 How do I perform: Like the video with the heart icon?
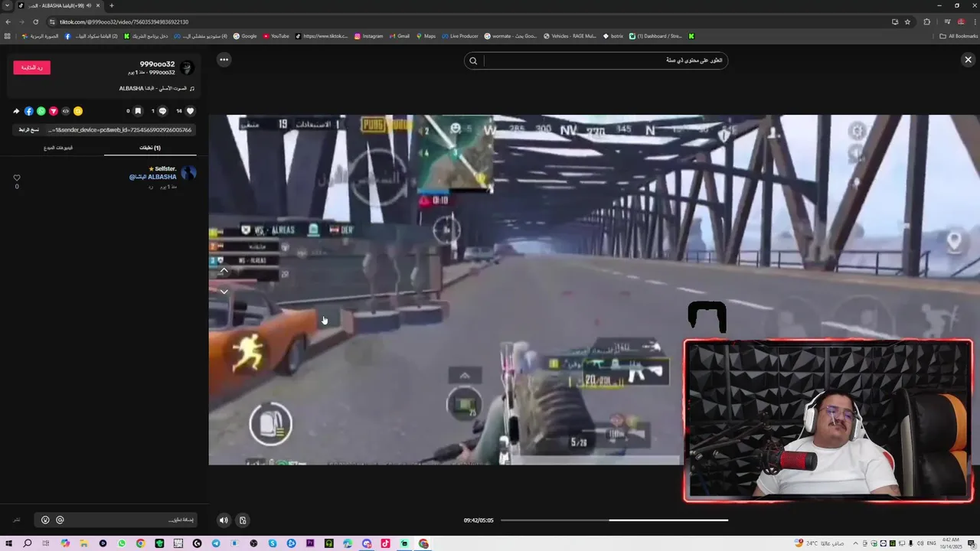191,111
